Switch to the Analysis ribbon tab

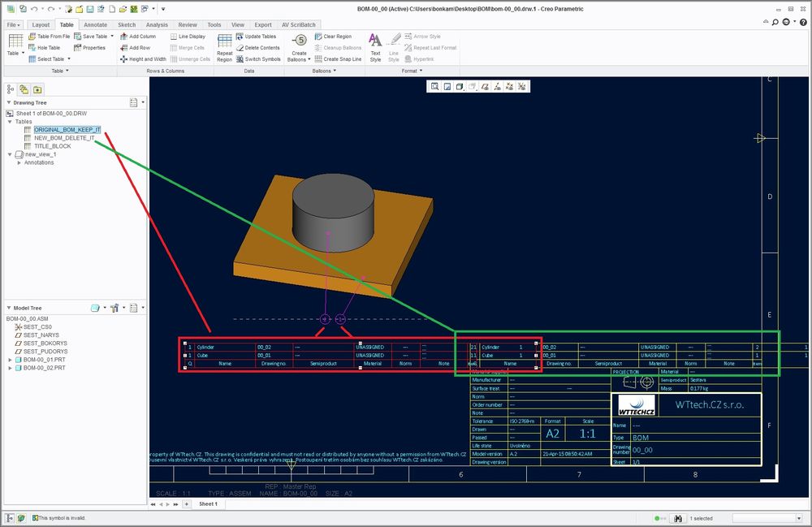click(157, 25)
